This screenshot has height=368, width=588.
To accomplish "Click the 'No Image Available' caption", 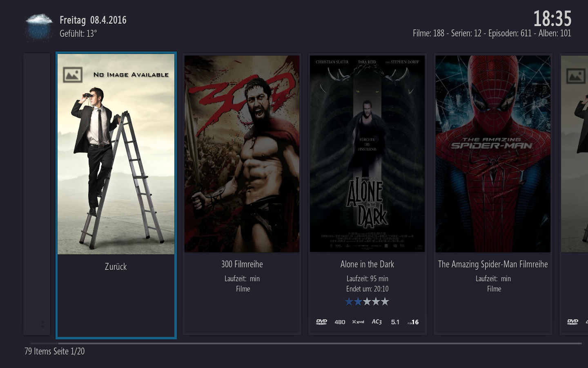I will pyautogui.click(x=131, y=74).
